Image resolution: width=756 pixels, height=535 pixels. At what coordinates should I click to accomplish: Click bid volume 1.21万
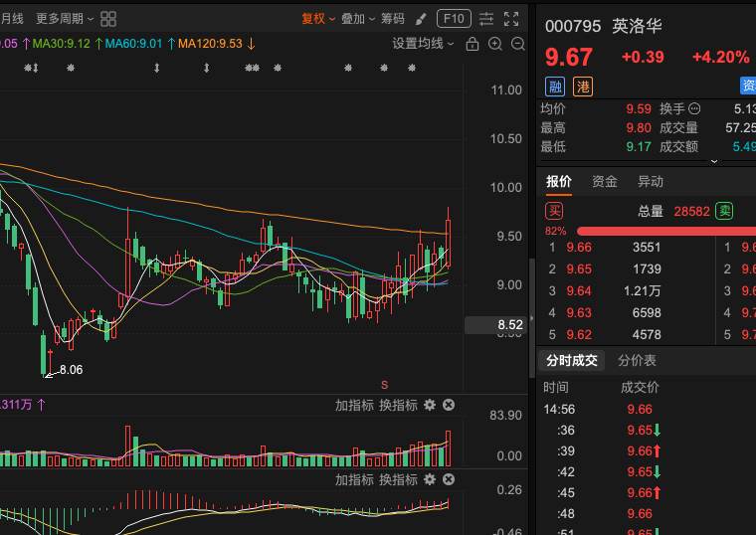tap(643, 291)
